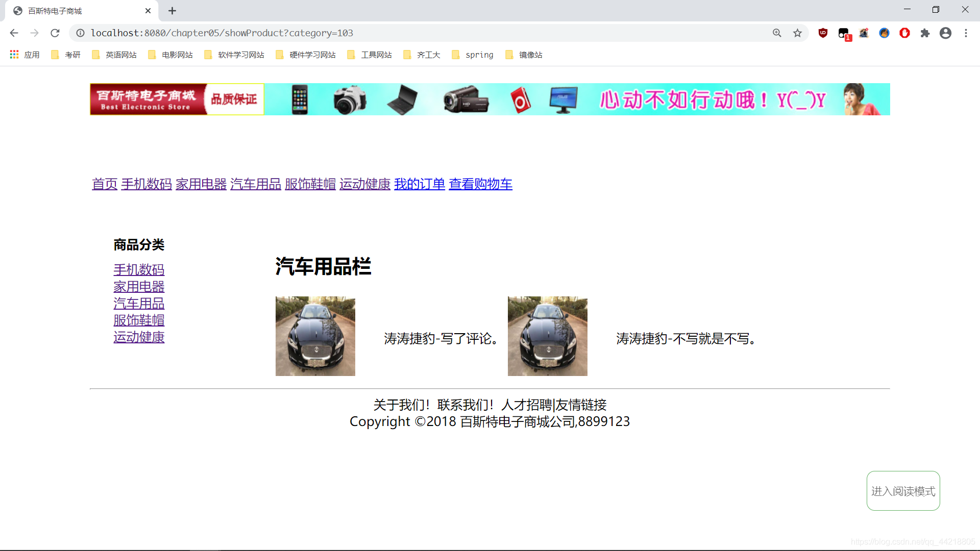Click the browser forward arrow

[x=34, y=33]
